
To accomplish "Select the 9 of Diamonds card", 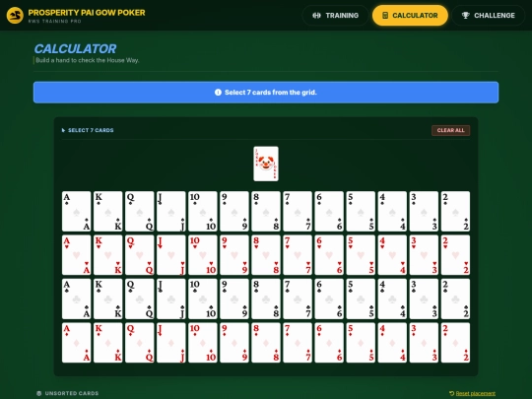I will click(x=234, y=343).
